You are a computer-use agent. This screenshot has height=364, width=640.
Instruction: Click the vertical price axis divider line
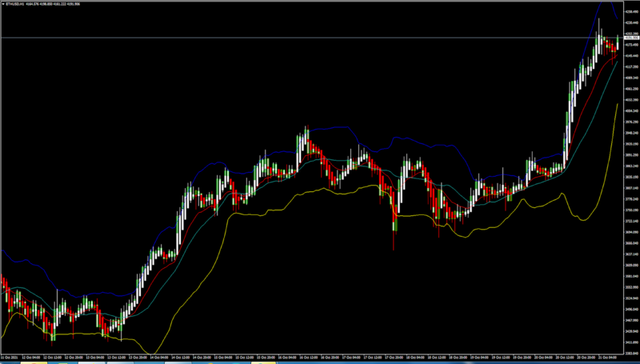[x=624, y=180]
